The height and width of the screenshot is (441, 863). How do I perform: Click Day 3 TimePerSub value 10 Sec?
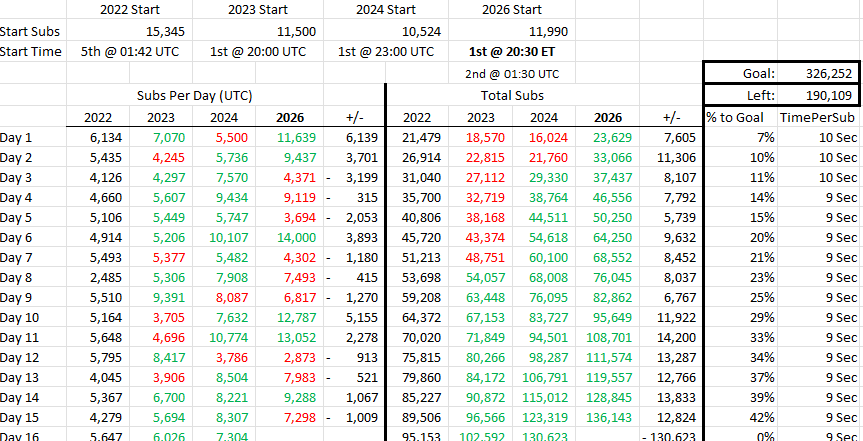[818, 177]
